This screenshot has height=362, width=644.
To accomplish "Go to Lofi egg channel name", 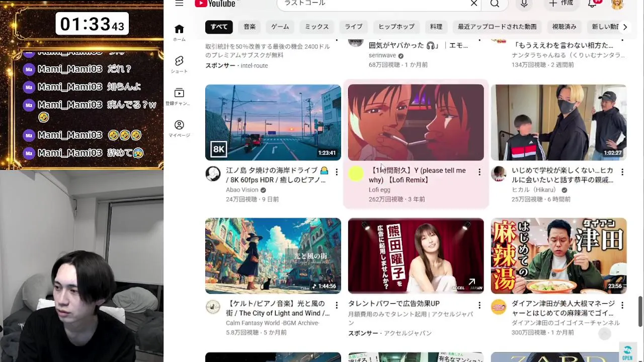I will click(x=379, y=190).
